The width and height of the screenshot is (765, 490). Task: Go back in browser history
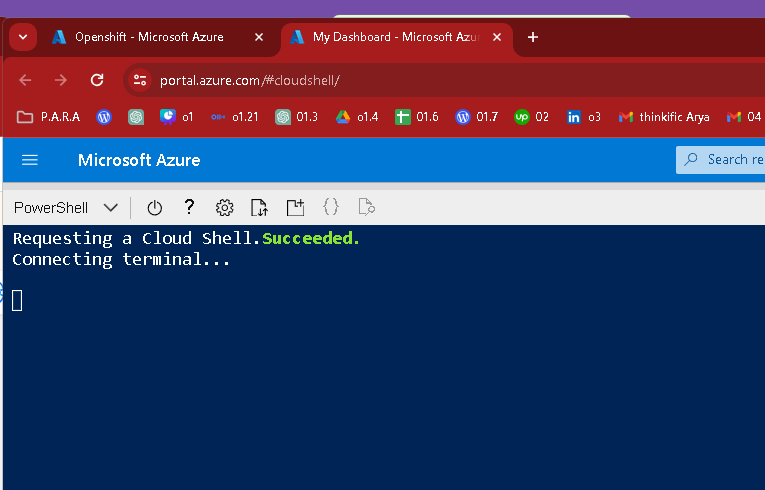click(x=25, y=80)
